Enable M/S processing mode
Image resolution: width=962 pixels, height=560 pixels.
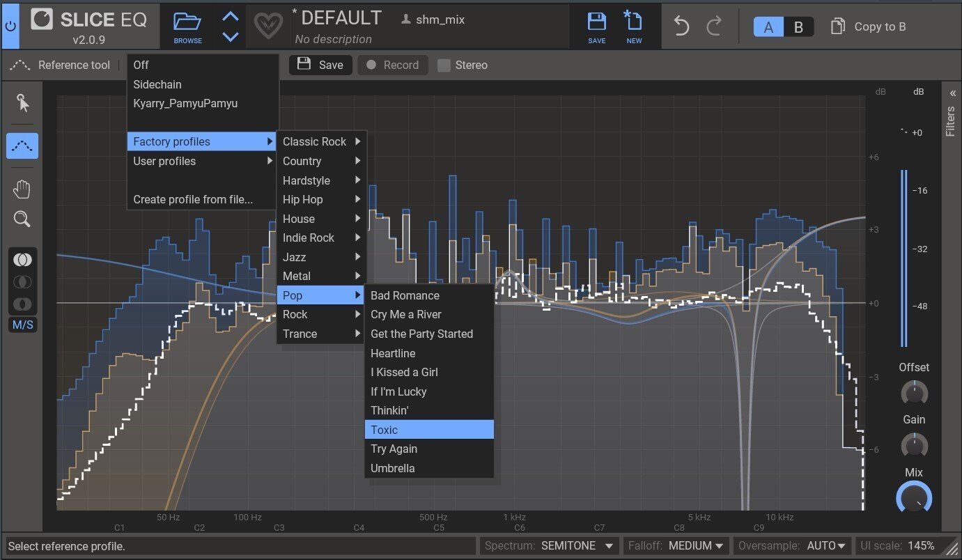[x=22, y=325]
